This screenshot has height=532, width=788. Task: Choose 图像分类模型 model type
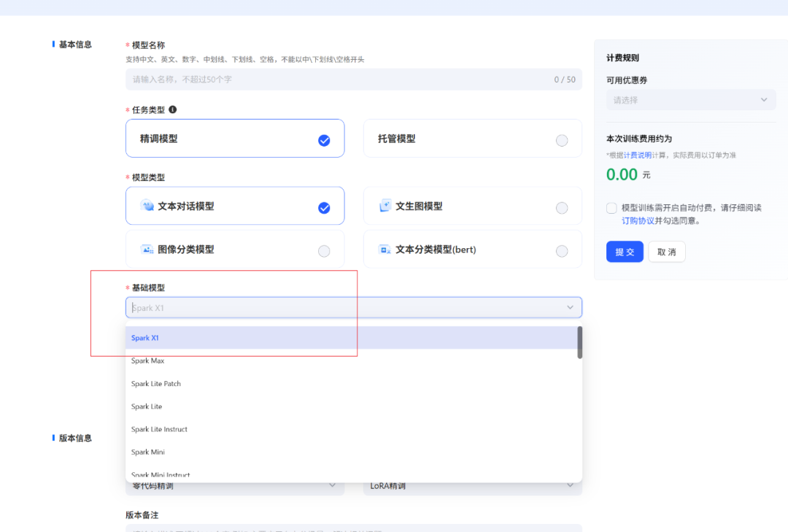[235, 250]
